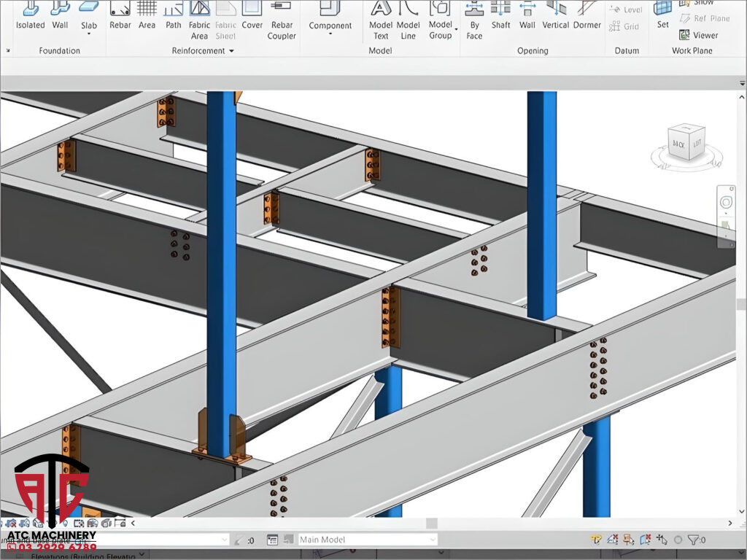Screen dimensions: 747x560
Task: Choose the Dormer opening tool
Action: tap(587, 16)
